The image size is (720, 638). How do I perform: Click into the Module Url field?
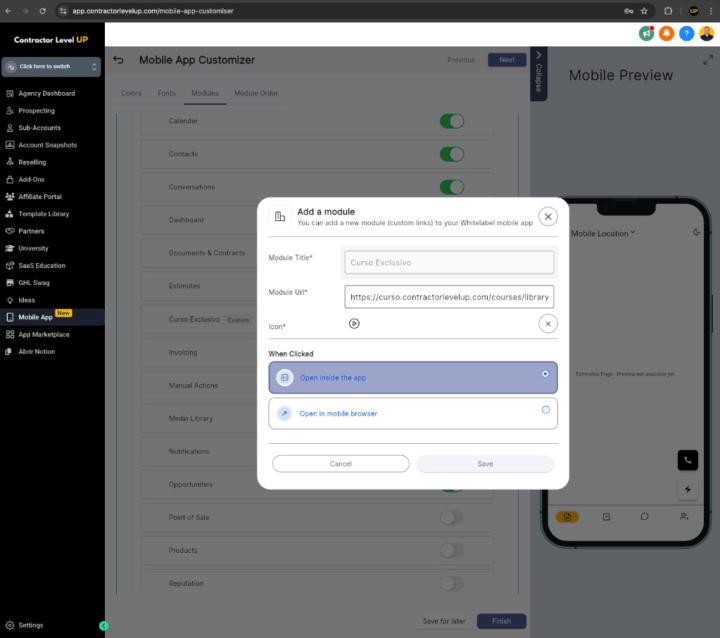coord(449,297)
